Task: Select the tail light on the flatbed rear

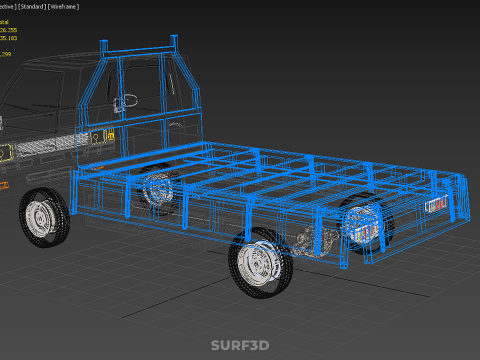Action: pos(436,204)
